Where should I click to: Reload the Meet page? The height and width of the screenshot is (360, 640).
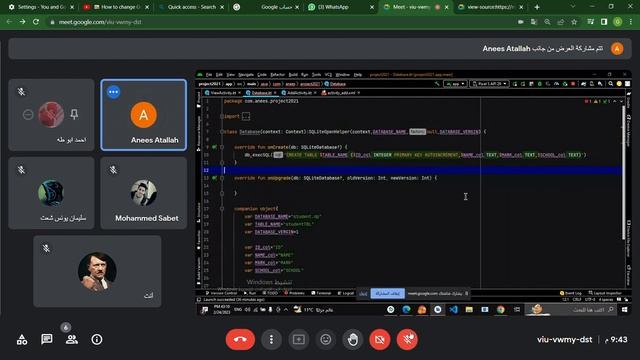36,22
